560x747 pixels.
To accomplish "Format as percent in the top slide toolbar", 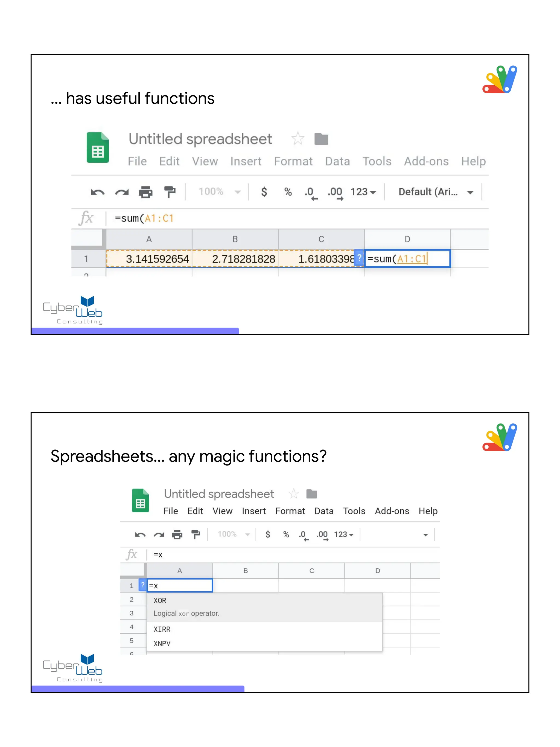I will 288,192.
